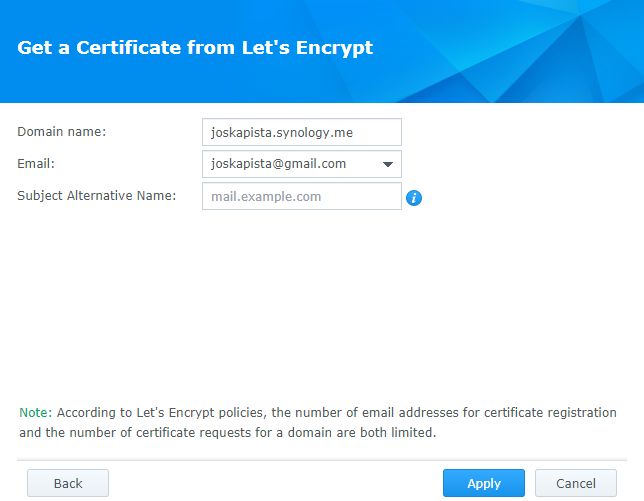This screenshot has height=501, width=644.
Task: Click the "Subject Alternative Name:" label
Action: pos(97,196)
